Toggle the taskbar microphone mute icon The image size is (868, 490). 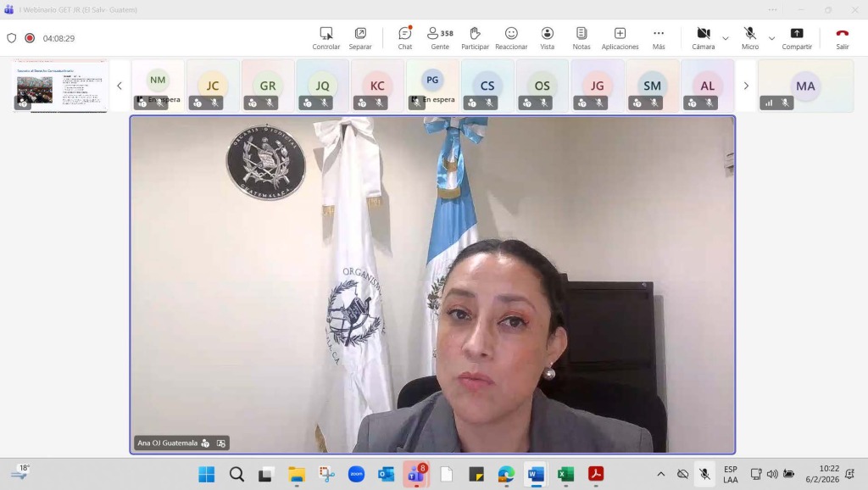tap(704, 474)
